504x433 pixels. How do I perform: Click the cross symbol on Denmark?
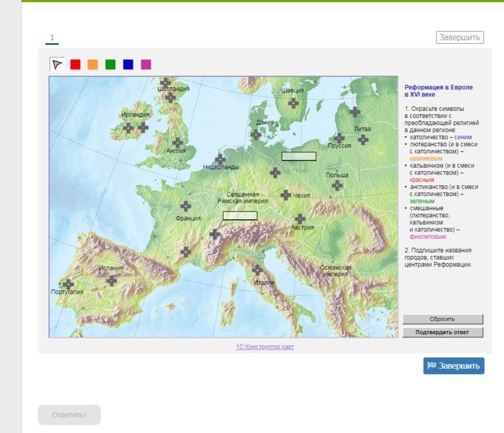point(256,135)
